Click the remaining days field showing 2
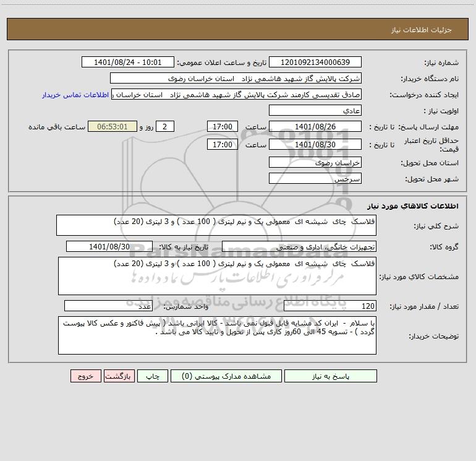Image resolution: width=476 pixels, height=461 pixels. 165,126
